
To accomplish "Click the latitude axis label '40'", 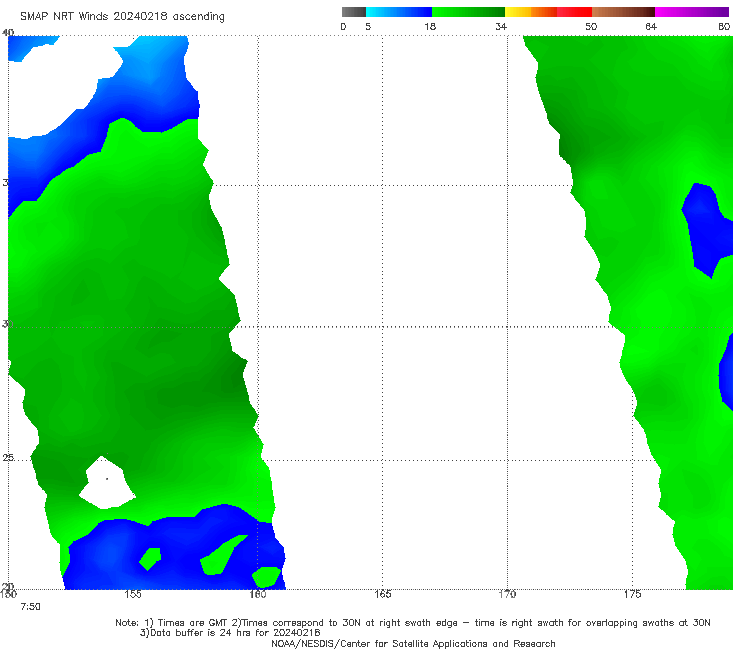I will (x=8, y=33).
